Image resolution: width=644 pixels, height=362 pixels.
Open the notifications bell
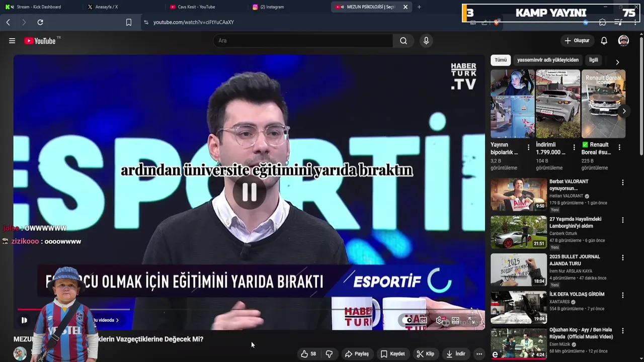(x=604, y=41)
